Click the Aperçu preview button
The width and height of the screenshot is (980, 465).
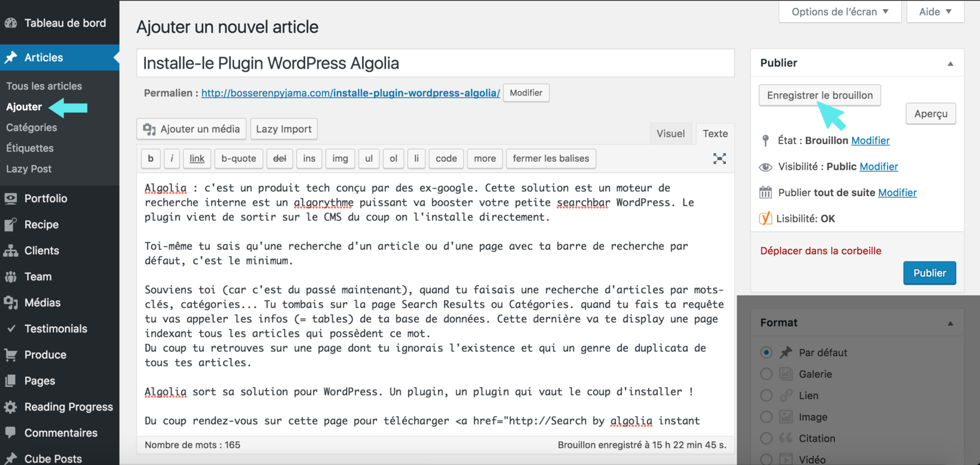tap(931, 114)
